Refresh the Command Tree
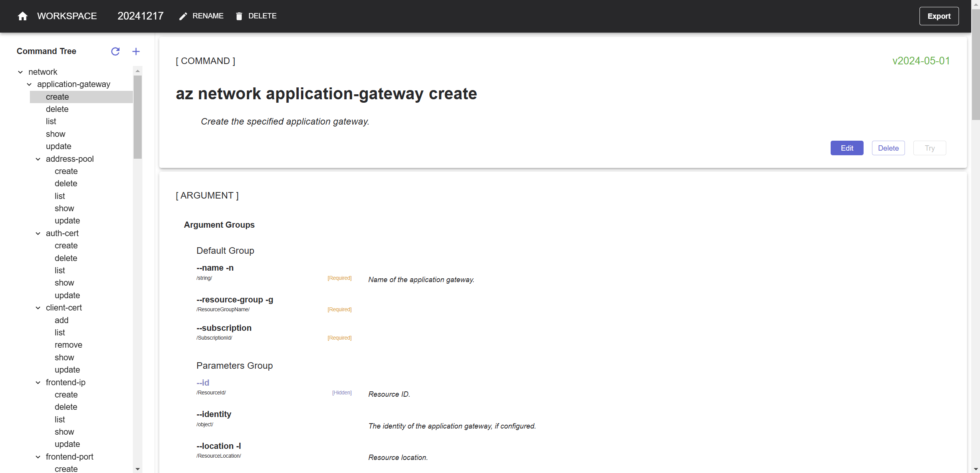The image size is (980, 473). pyautogui.click(x=115, y=51)
